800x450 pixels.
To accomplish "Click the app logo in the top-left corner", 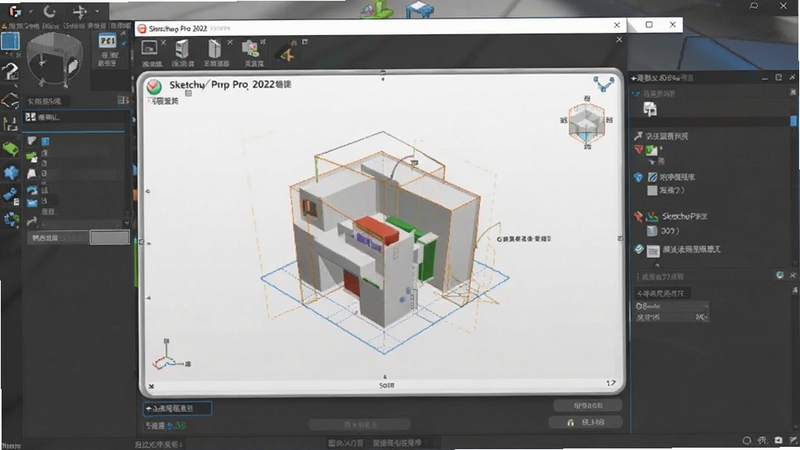I will pos(15,11).
